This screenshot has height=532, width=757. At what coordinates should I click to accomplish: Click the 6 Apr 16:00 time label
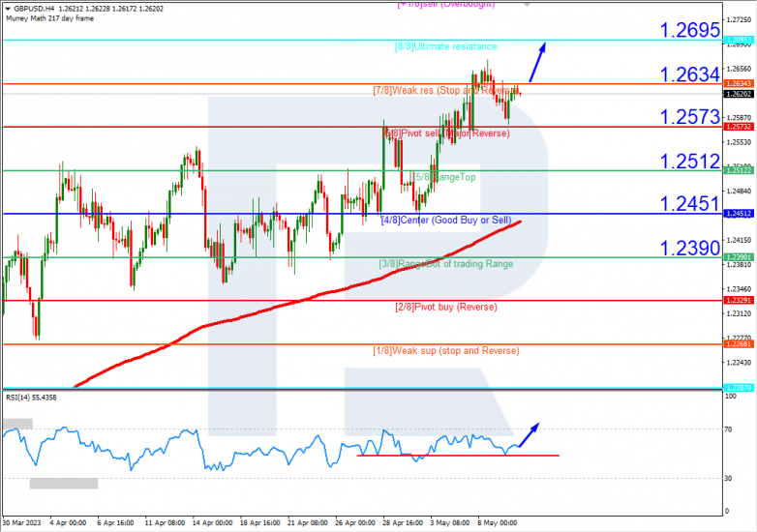(115, 523)
